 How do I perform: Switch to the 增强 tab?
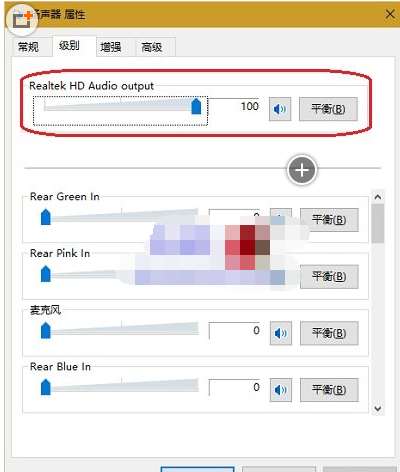coord(111,47)
